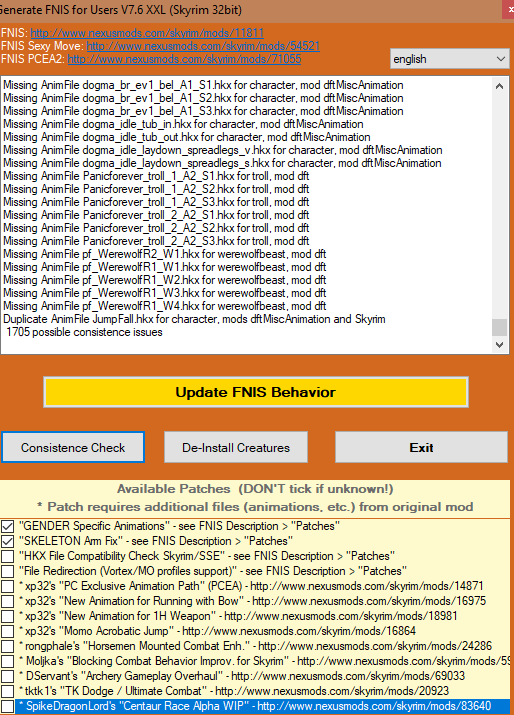Image resolution: width=514 pixels, height=715 pixels.
Task: Enable HKX File Compatibility Check patch
Action: (x=7, y=556)
